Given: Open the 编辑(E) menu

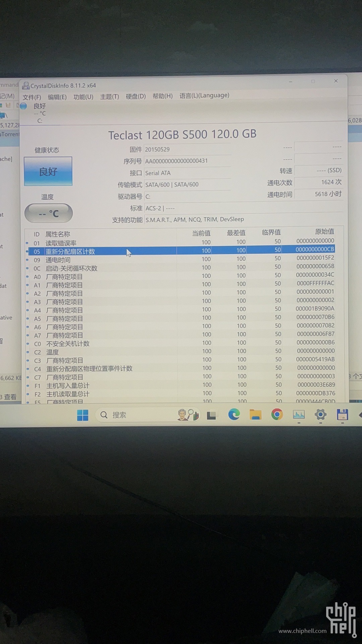Looking at the screenshot, I should [x=57, y=97].
